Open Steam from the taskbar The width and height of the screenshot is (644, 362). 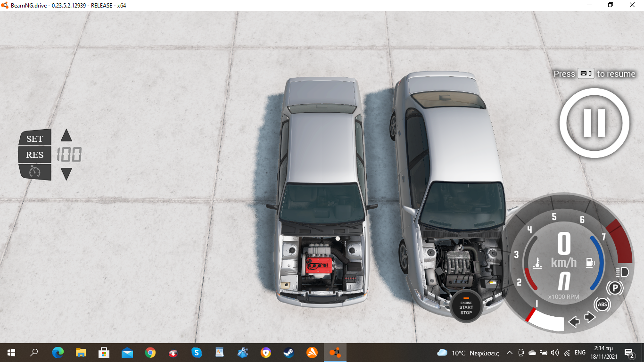tap(289, 352)
